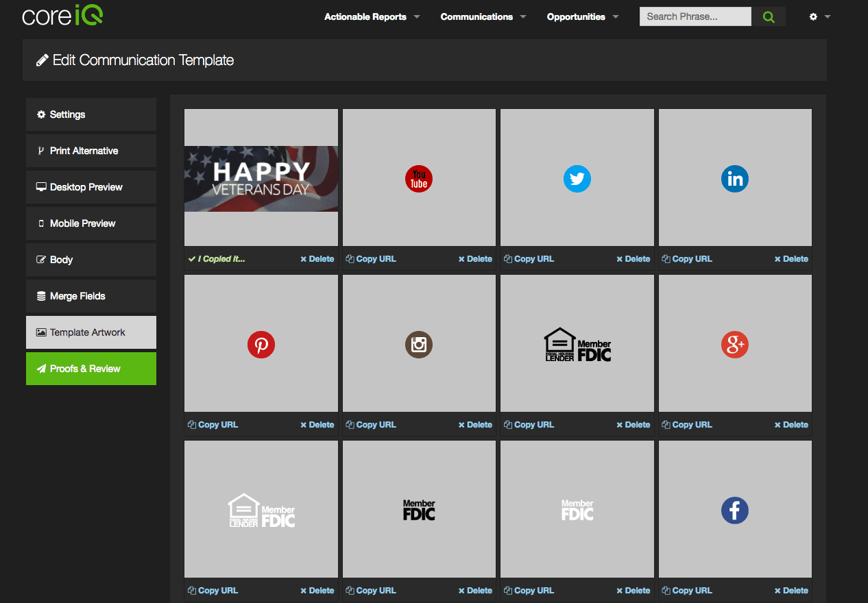Open the Mobile Preview sidebar tab
The width and height of the screenshot is (868, 603).
(x=91, y=223)
